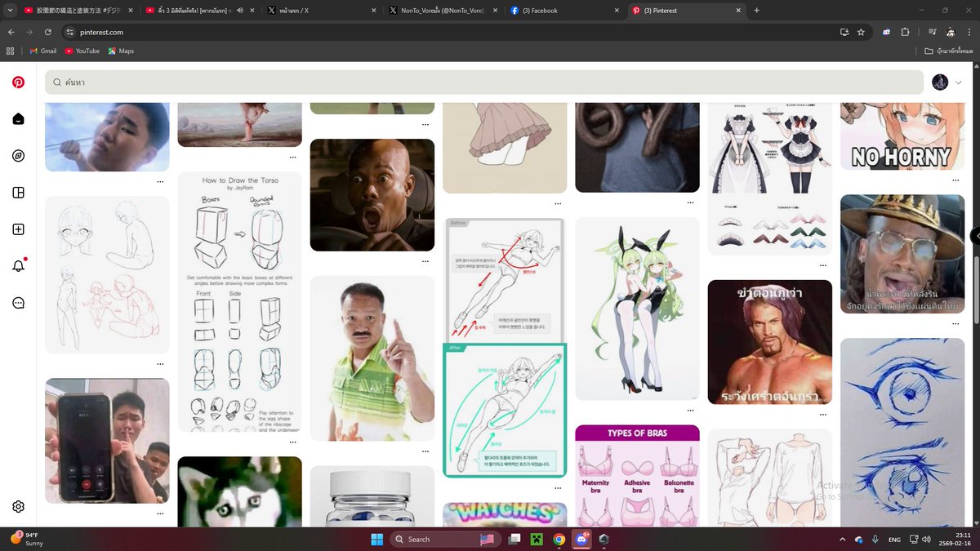This screenshot has width=980, height=551.
Task: Go back in browser history
Action: point(11,32)
